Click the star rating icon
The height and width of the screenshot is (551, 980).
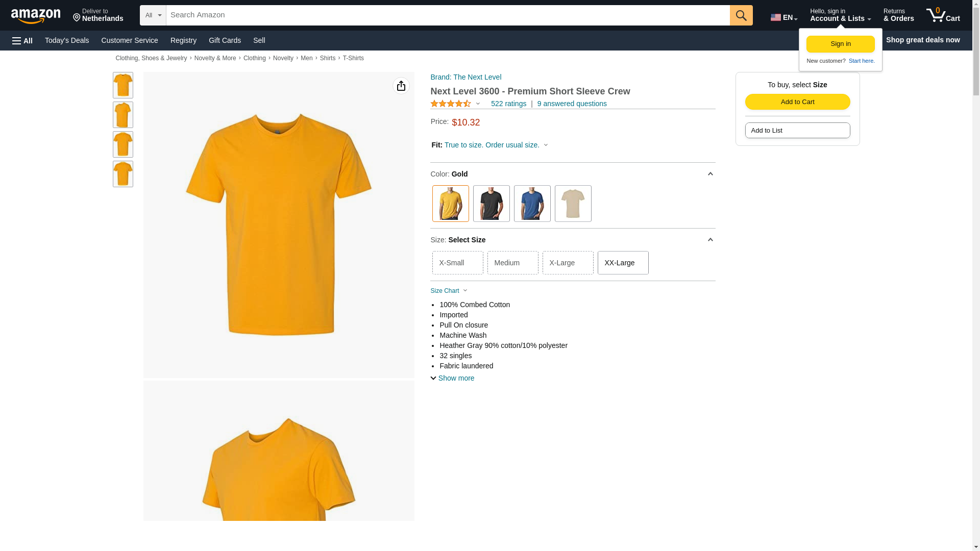(451, 104)
